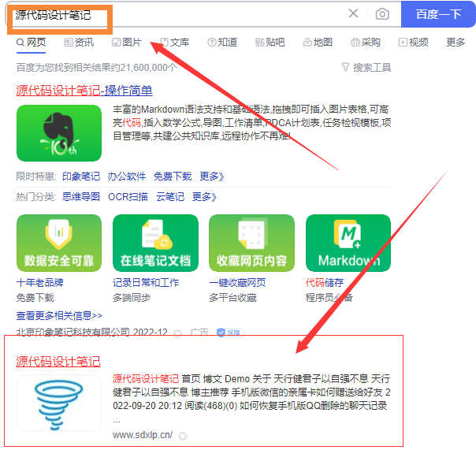Go to the 贴吧 tab

(x=270, y=43)
